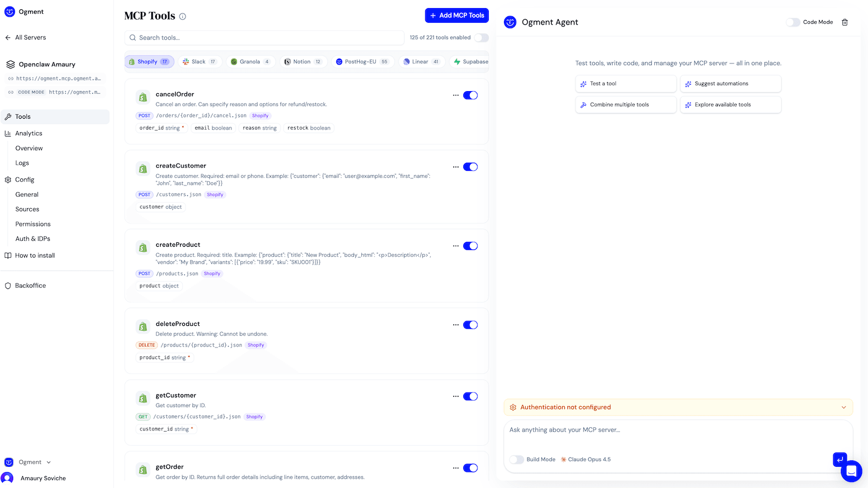The height and width of the screenshot is (488, 868).
Task: Click the Openclaw Amaury server stack icon
Action: pyautogui.click(x=10, y=65)
